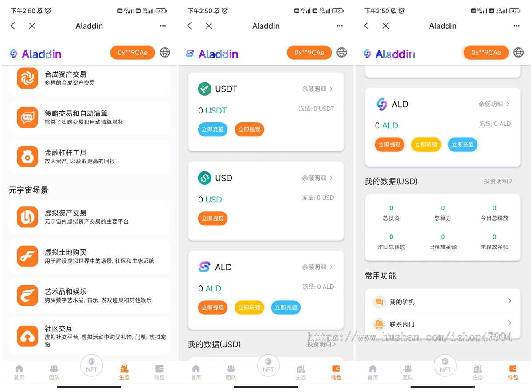Click 总投资 value in right screen

(x=391, y=208)
